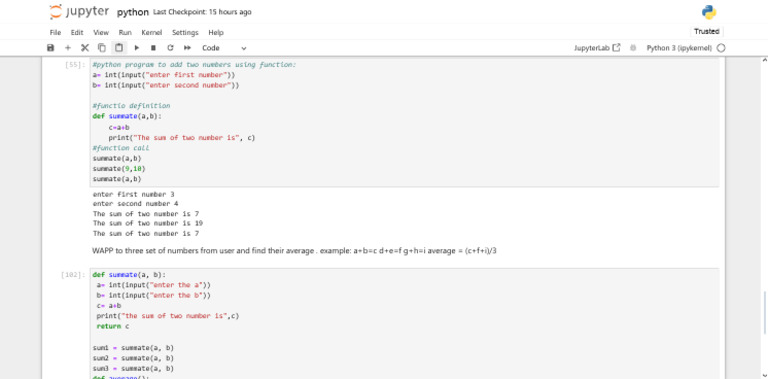Image resolution: width=768 pixels, height=379 pixels.
Task: Open the Settings menu
Action: coord(185,33)
